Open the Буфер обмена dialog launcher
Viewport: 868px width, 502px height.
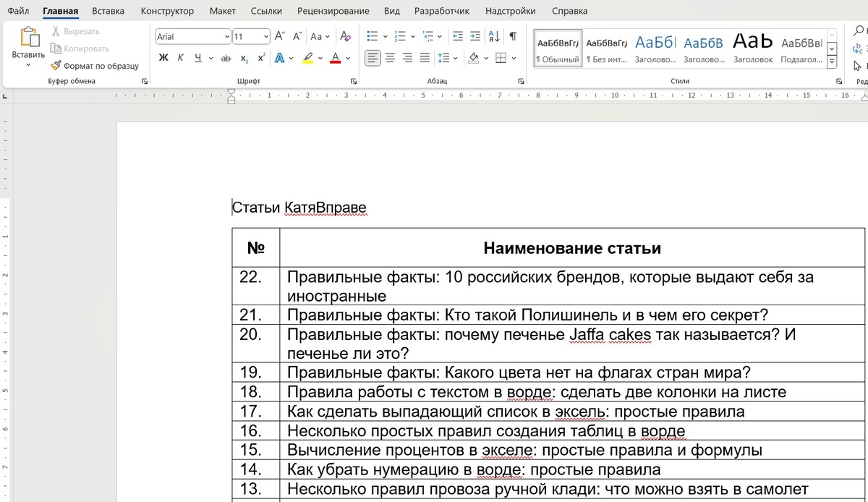[144, 82]
